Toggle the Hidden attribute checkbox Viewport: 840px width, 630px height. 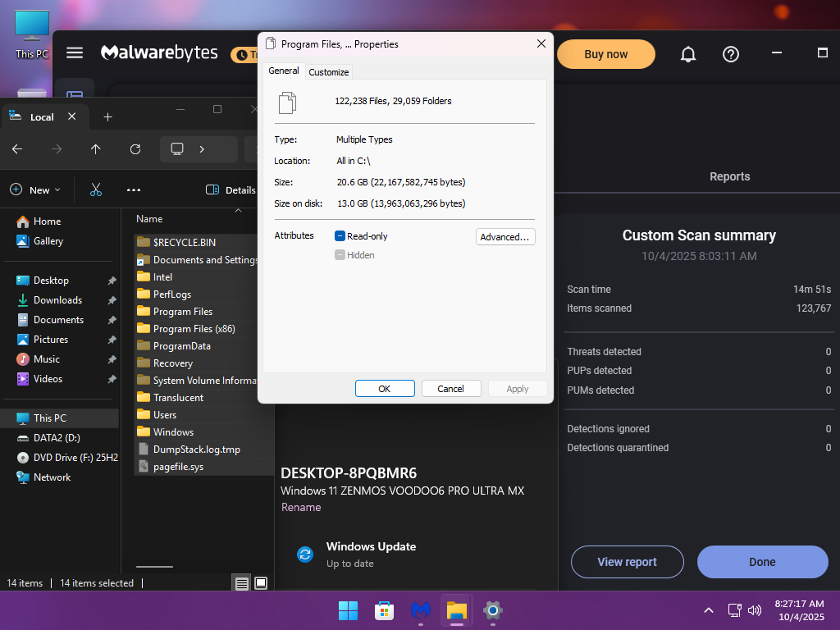coord(340,255)
